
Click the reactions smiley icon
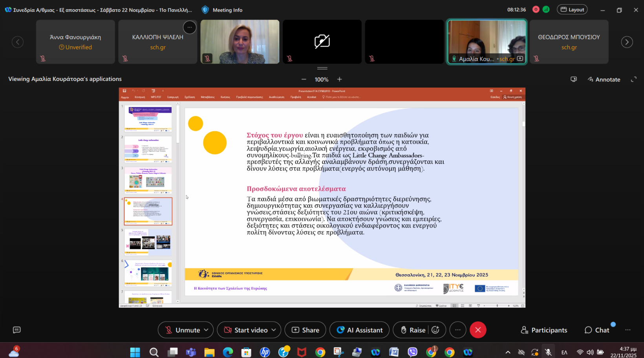click(435, 330)
